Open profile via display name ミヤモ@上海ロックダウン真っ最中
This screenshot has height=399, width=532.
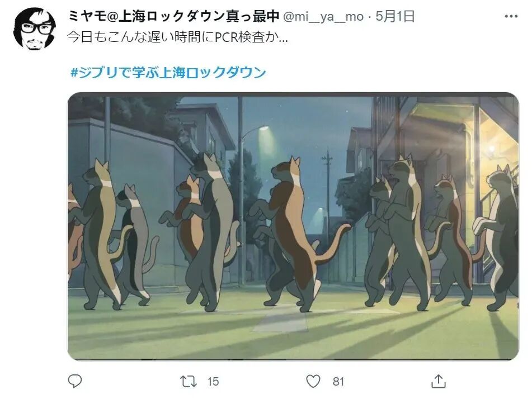173,16
